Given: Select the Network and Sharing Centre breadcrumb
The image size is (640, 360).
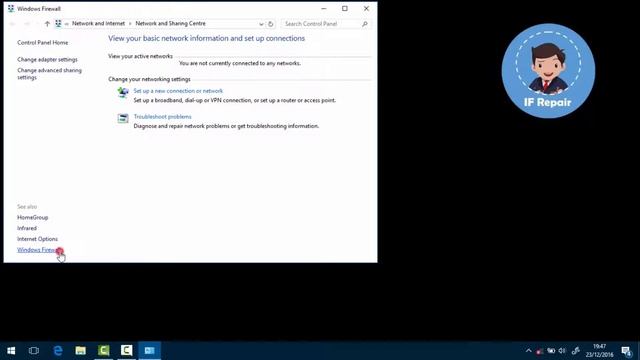Looking at the screenshot, I should click(171, 24).
